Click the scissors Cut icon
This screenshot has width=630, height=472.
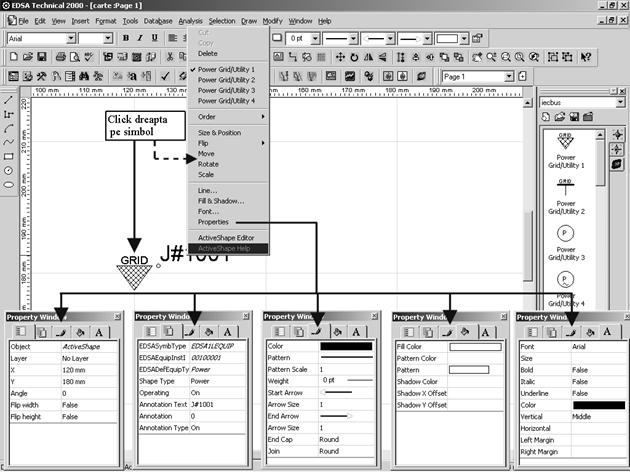point(172,57)
